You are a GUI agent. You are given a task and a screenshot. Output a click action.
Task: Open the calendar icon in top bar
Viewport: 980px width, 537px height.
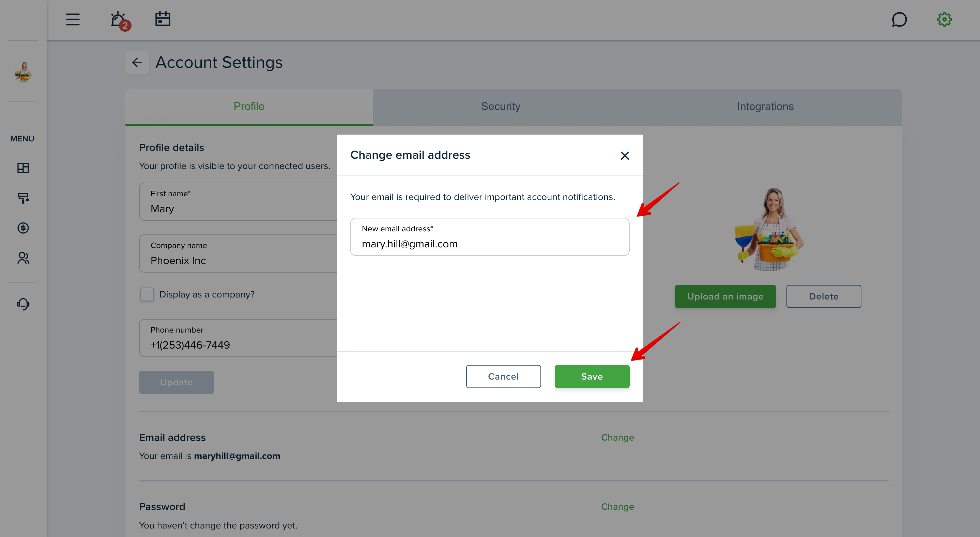163,19
